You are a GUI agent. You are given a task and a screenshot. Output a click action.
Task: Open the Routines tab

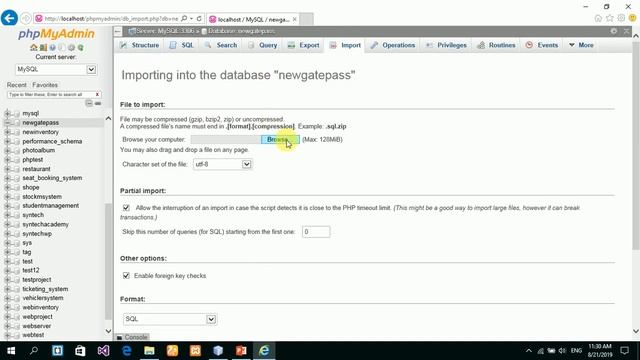click(x=496, y=45)
